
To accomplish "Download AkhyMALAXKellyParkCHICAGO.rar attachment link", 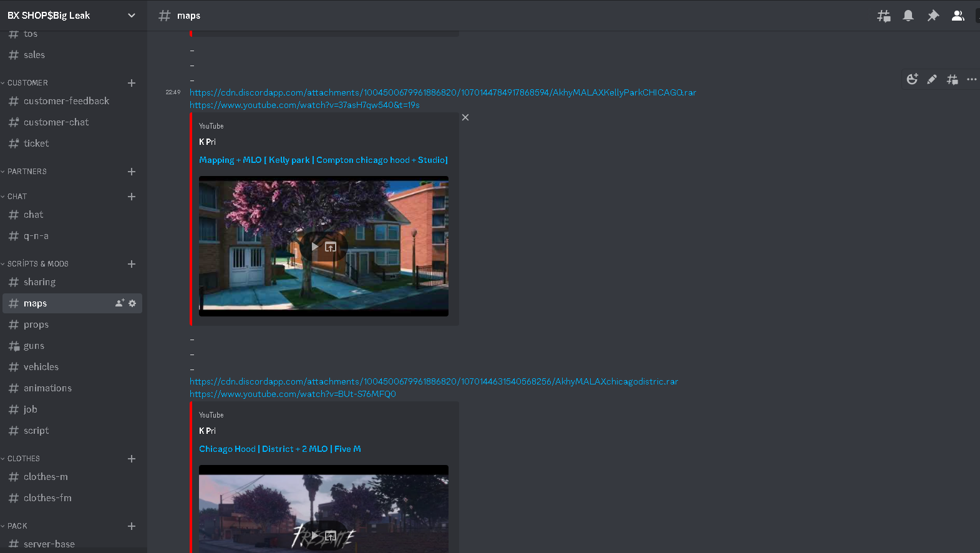I will coord(443,92).
